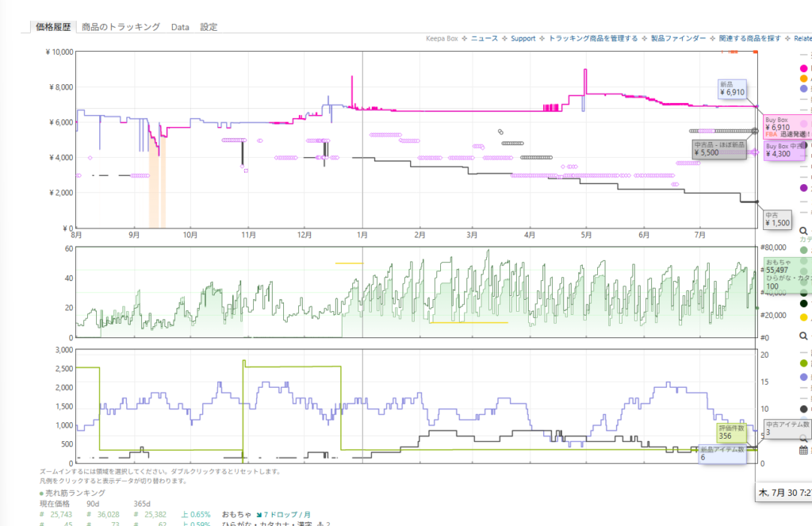Click the drop arrow icon before 7 ドロップ
Viewport: 812px width, 526px height.
[x=259, y=515]
